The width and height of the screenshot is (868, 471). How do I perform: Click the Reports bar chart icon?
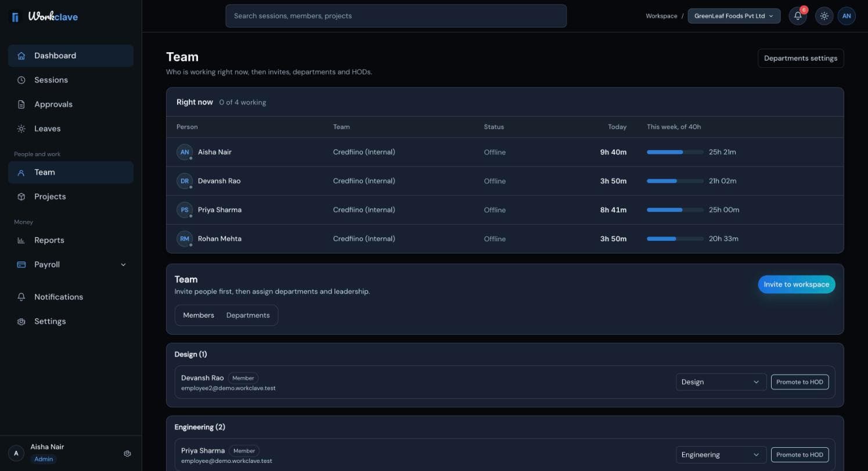click(x=21, y=240)
